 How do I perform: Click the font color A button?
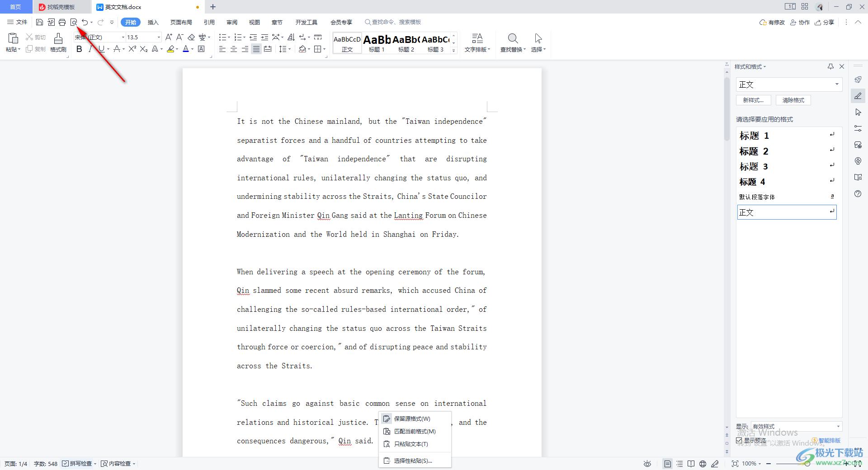(186, 49)
